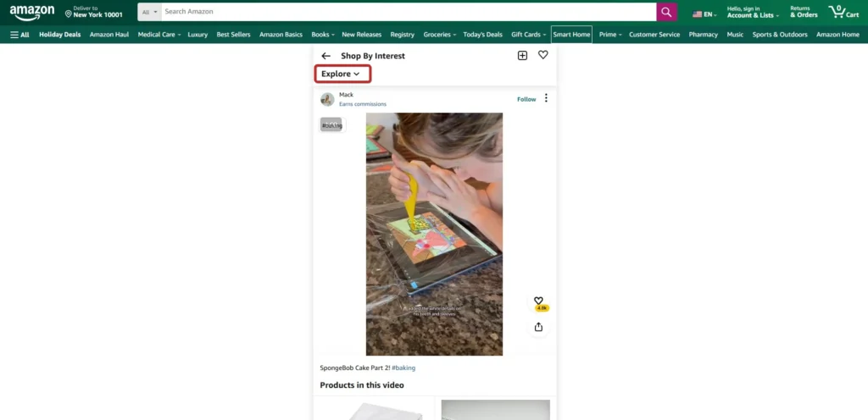Follow the creator Mack
868x420 pixels.
point(526,99)
